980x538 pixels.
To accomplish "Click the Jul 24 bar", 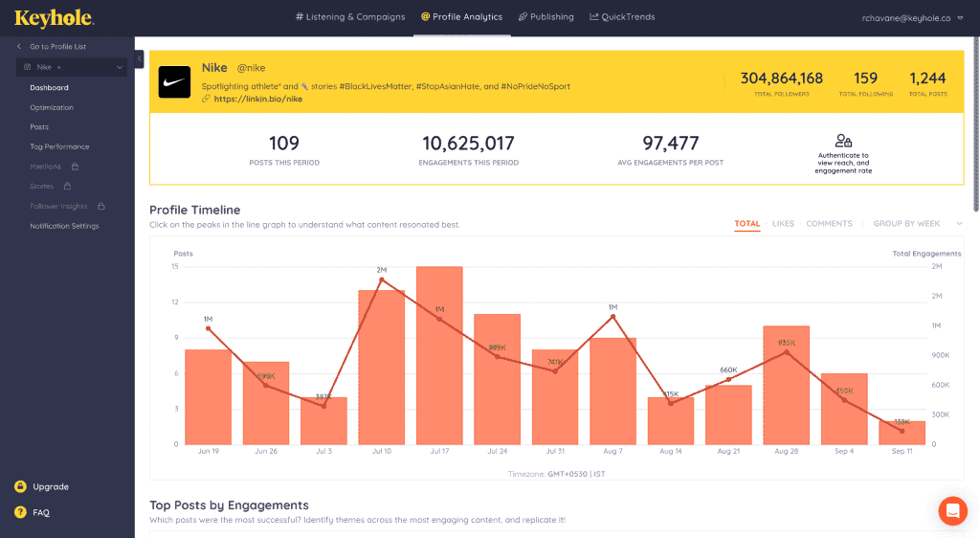I will pyautogui.click(x=498, y=379).
